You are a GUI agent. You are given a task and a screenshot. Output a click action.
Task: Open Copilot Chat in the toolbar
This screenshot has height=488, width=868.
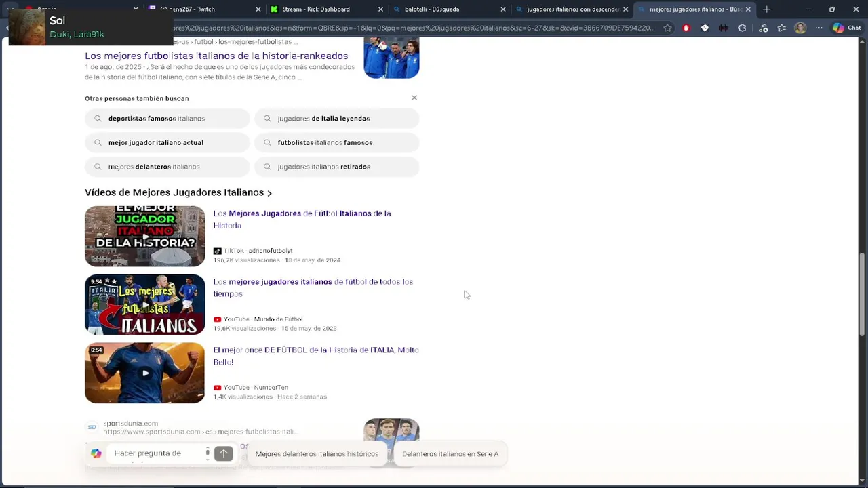pos(847,28)
